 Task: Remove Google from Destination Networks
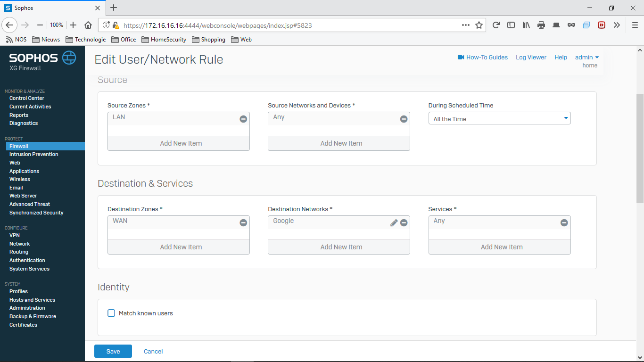[404, 223]
